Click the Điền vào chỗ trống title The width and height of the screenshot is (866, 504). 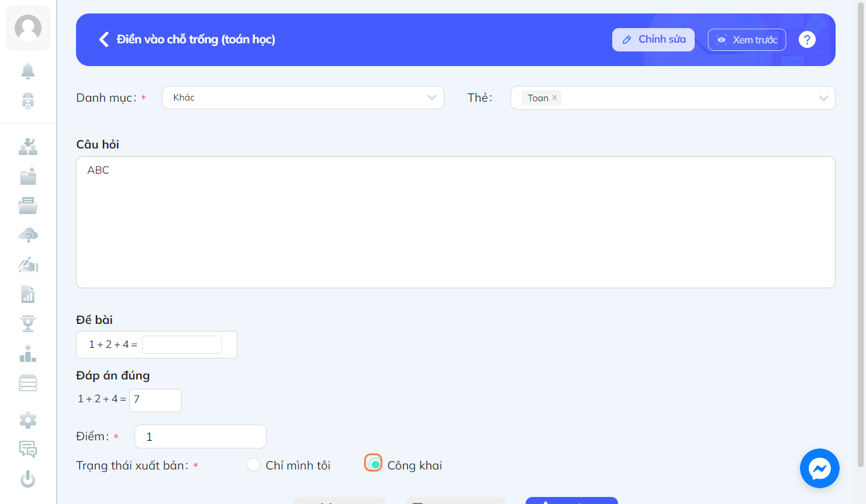pos(196,39)
